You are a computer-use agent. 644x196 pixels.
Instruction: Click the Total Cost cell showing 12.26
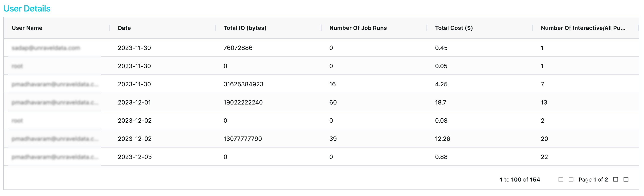pyautogui.click(x=442, y=139)
